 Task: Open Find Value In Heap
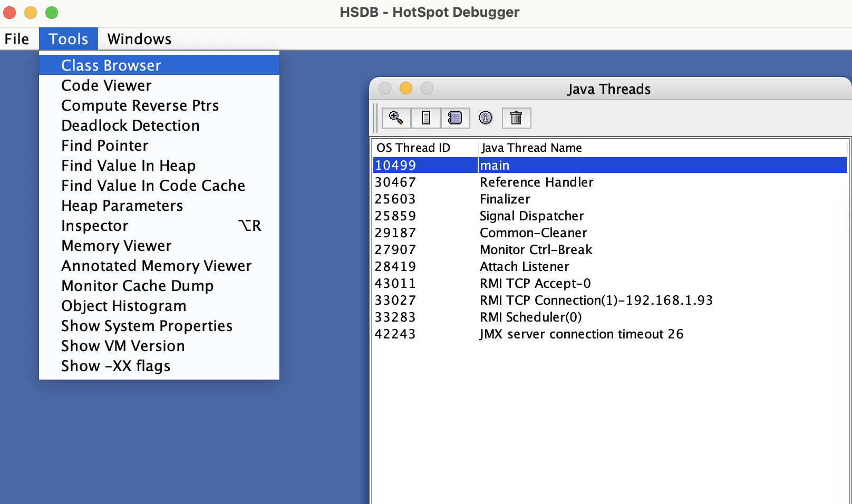[159, 166]
